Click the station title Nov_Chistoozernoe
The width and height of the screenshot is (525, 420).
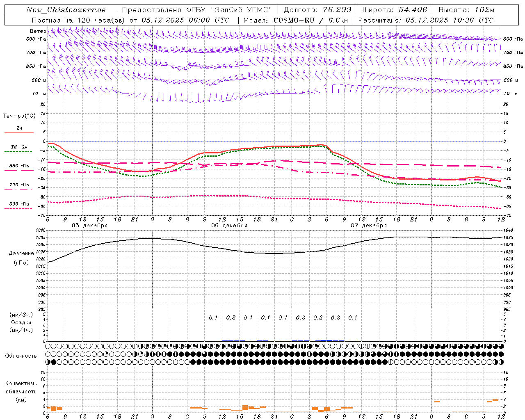pyautogui.click(x=66, y=10)
